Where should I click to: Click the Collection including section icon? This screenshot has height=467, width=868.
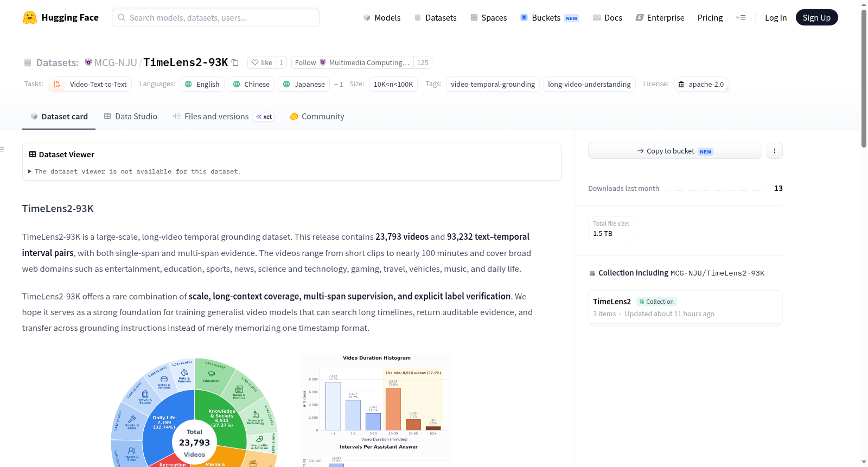(592, 273)
